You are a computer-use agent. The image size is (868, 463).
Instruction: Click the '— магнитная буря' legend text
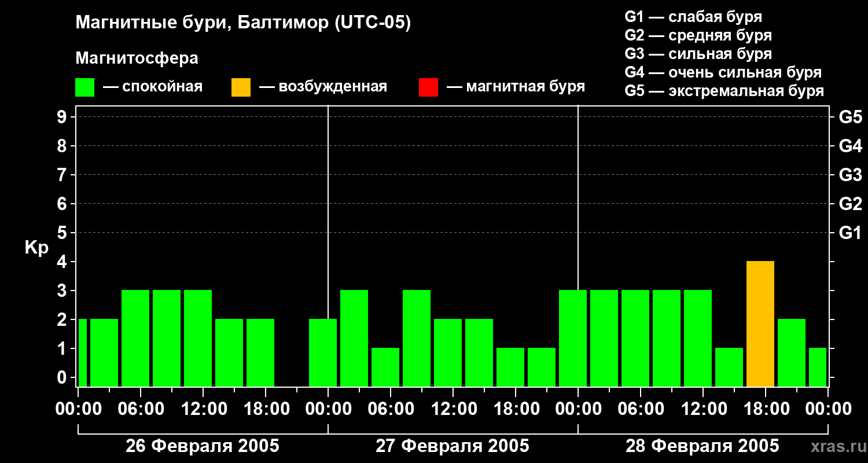[516, 87]
